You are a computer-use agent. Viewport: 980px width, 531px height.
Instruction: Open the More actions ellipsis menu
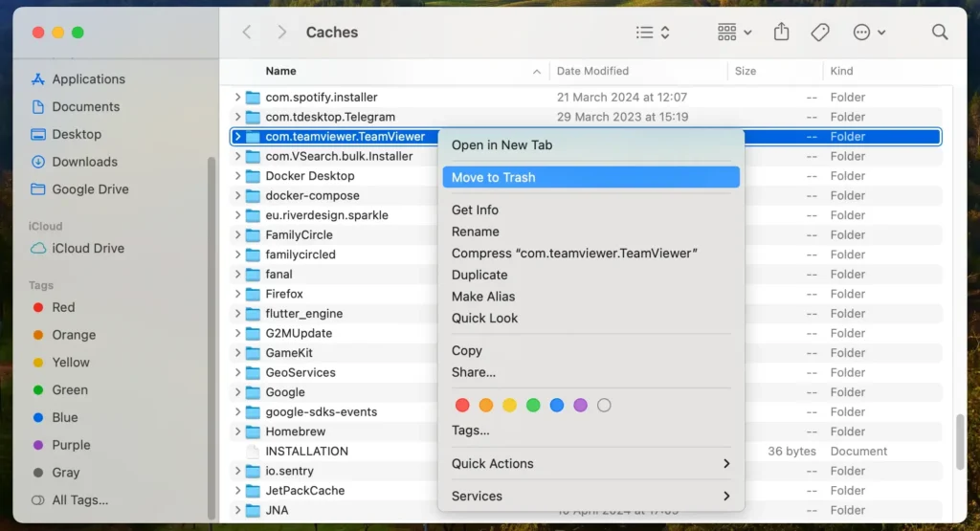[x=869, y=33]
